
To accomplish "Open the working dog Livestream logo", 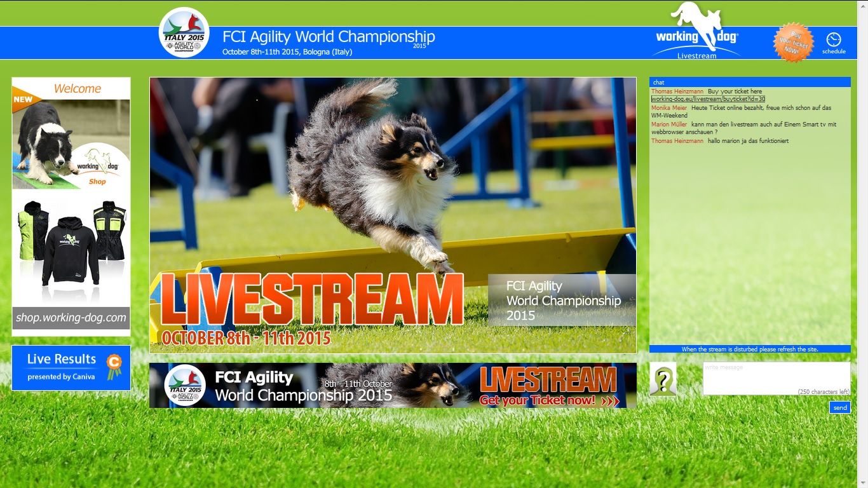I will [697, 31].
